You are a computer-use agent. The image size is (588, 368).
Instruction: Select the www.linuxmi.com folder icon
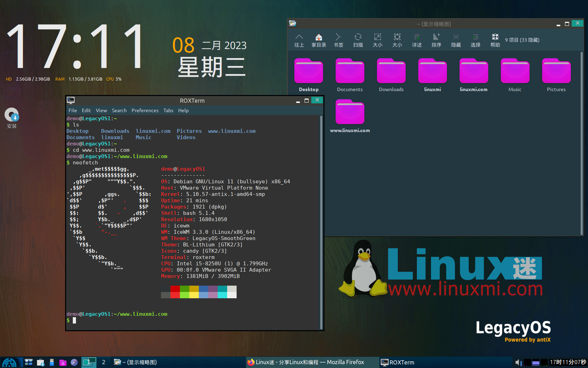click(x=350, y=116)
